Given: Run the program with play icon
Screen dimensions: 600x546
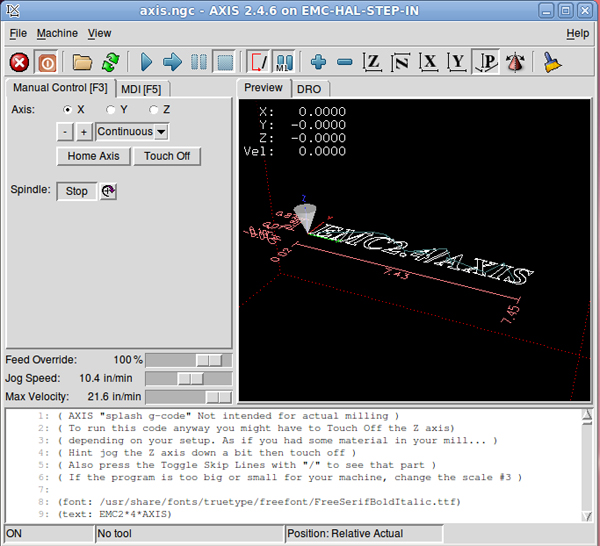Looking at the screenshot, I should [146, 62].
